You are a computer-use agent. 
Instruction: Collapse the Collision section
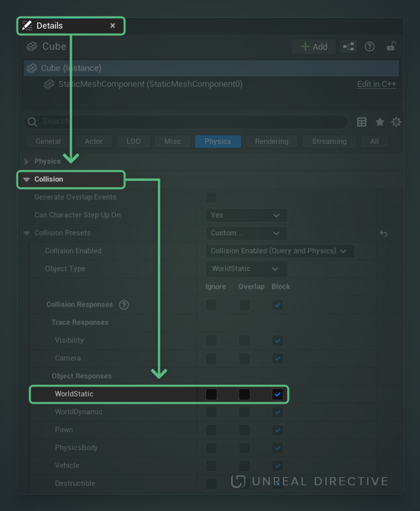click(27, 179)
